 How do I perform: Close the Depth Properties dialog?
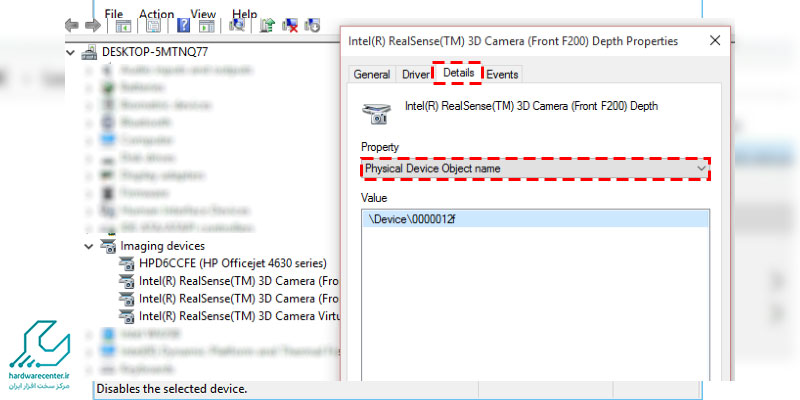coord(715,40)
